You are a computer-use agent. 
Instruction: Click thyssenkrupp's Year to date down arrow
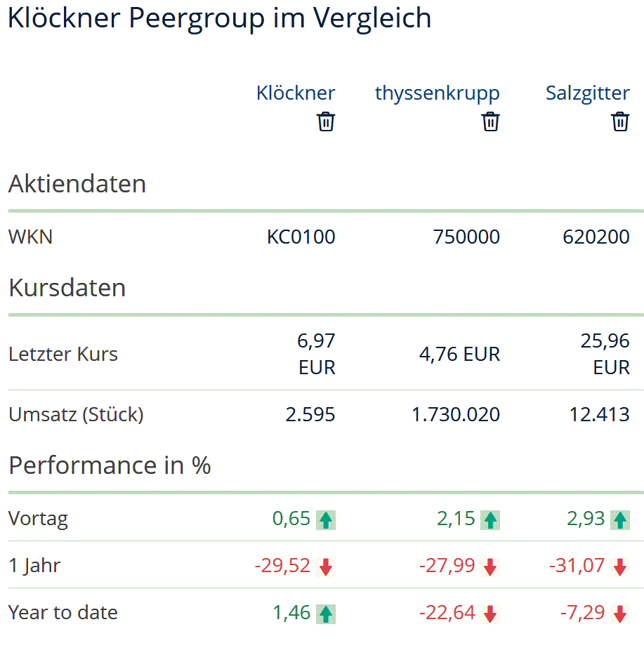[490, 614]
